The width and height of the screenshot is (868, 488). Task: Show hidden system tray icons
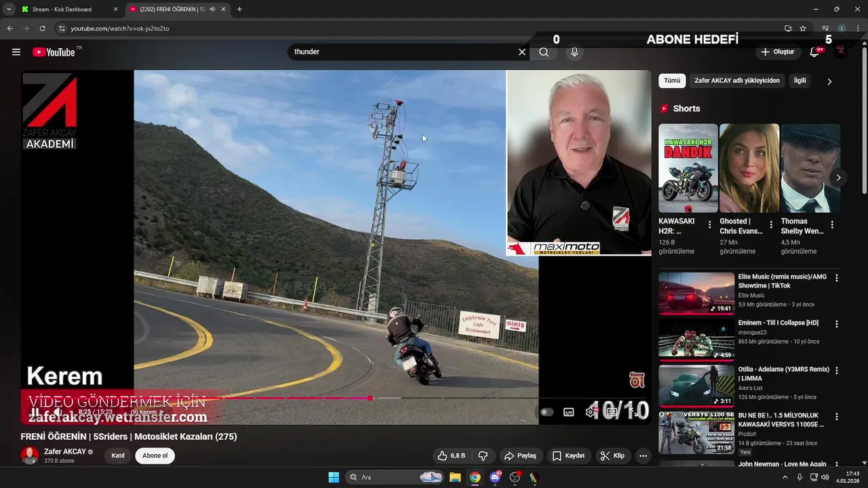[785, 477]
